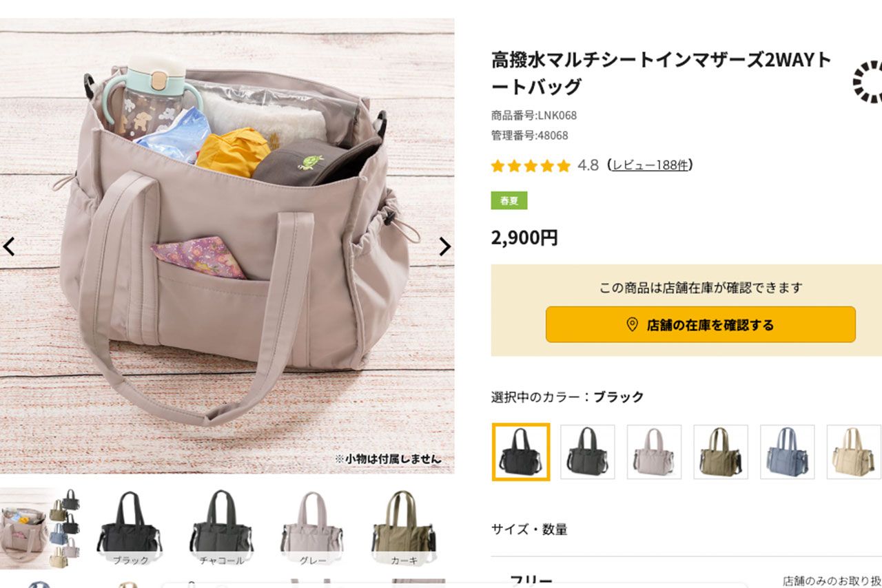Image resolution: width=882 pixels, height=588 pixels.
Task: Click the spinning loader icon
Action: 868,81
